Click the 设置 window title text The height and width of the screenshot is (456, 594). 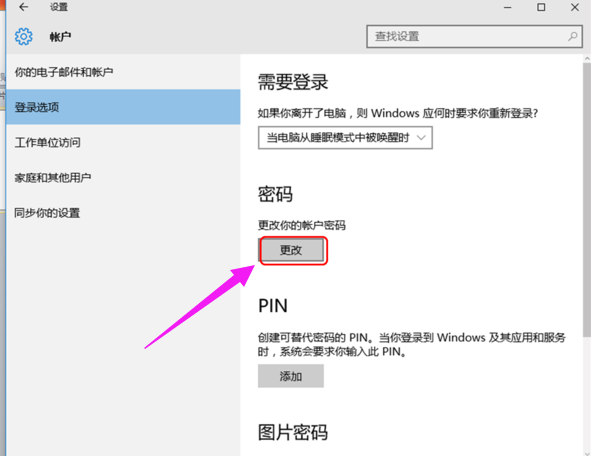[x=59, y=7]
